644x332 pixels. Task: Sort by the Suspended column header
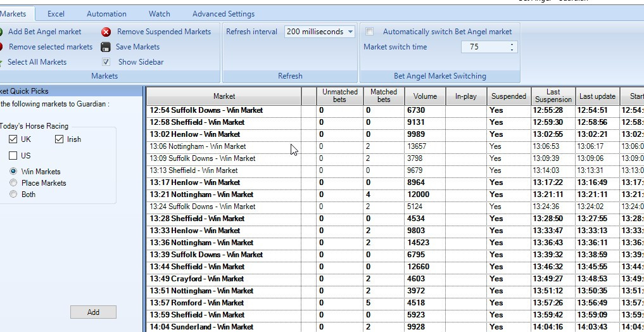pos(509,96)
